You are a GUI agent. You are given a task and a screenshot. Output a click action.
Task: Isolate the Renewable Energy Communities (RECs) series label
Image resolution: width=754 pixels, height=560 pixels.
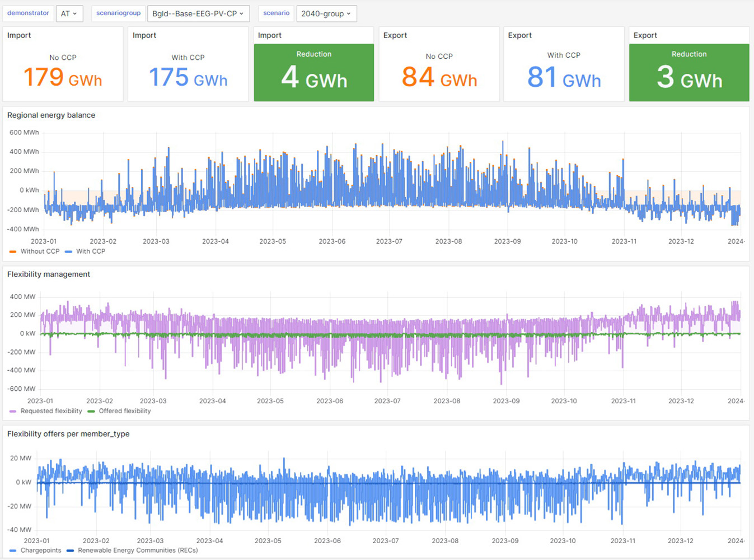click(x=138, y=550)
